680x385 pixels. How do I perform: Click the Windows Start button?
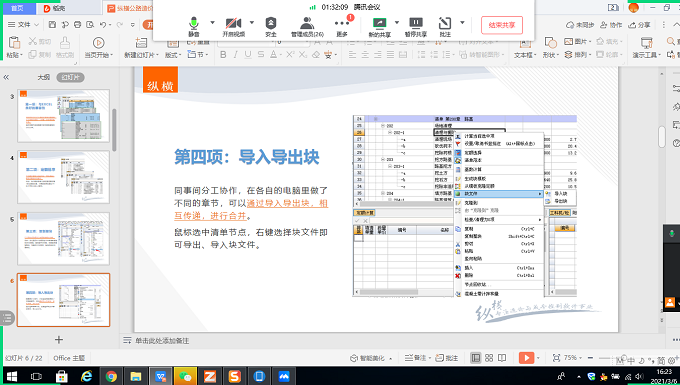click(12, 376)
